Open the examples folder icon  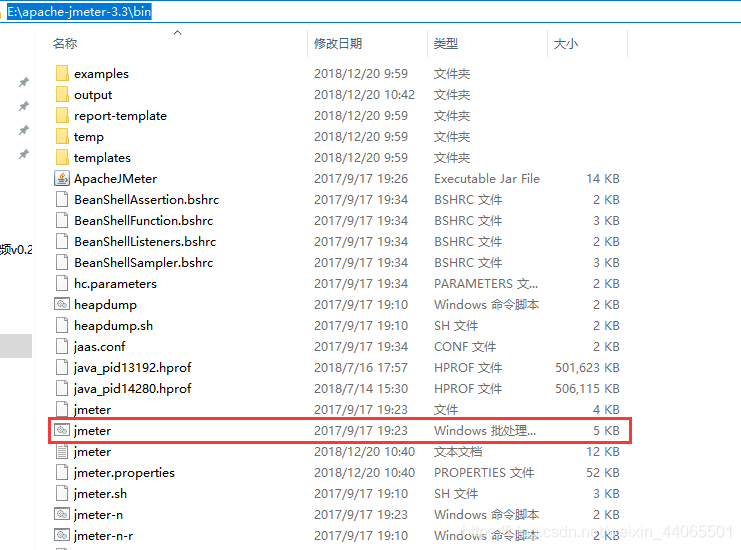click(x=62, y=73)
